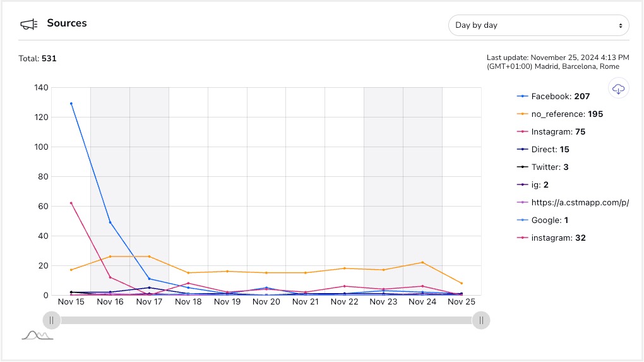The width and height of the screenshot is (644, 362).
Task: Toggle a.cstmapp.com link series legend
Action: (579, 203)
